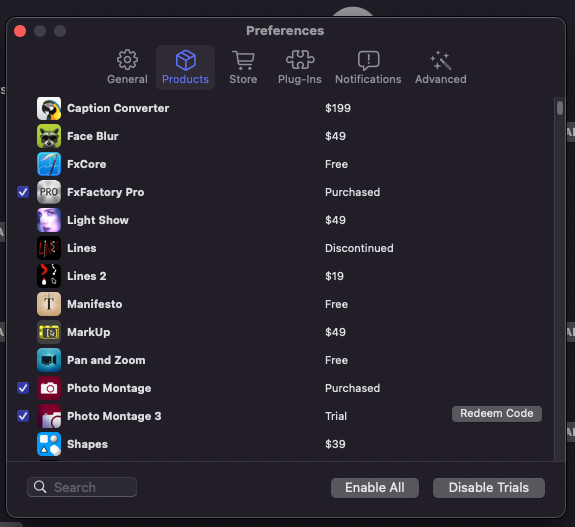Click the Photo Montage 3 icon

point(49,416)
